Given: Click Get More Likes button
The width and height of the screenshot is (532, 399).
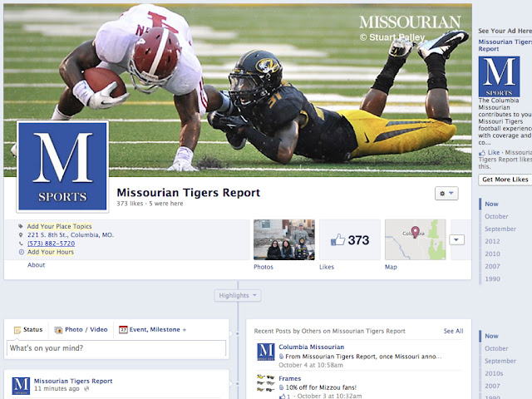Looking at the screenshot, I should click(505, 180).
